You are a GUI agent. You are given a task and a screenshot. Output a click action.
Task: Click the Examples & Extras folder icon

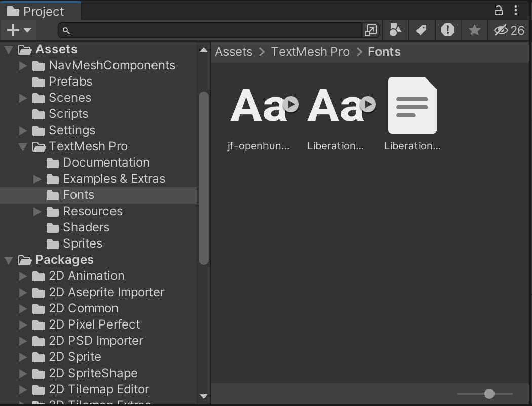[x=53, y=179]
